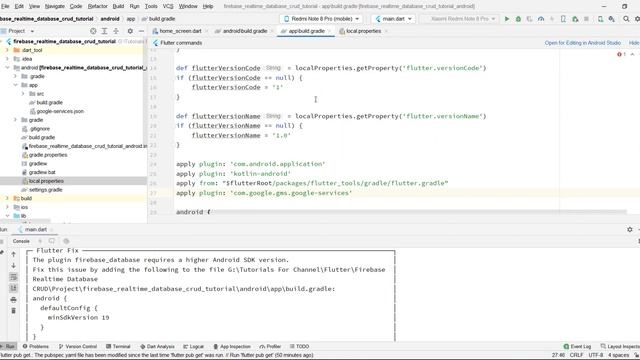The height and width of the screenshot is (360, 640).
Task: Hide the Project tool window
Action: (x=141, y=31)
